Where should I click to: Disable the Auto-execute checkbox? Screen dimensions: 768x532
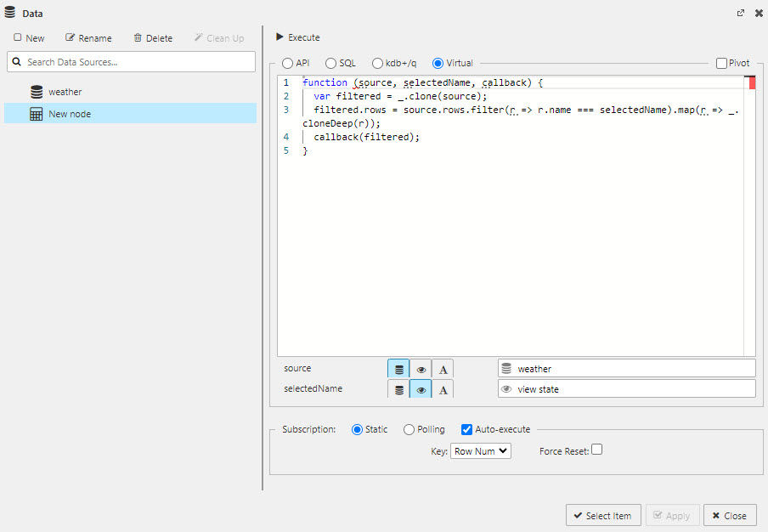pos(466,429)
